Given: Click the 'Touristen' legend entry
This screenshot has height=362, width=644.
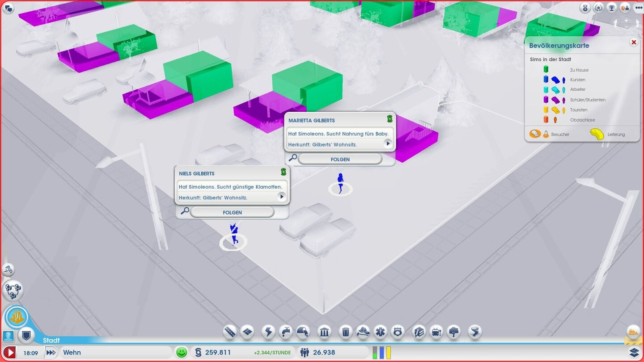Looking at the screenshot, I should (x=579, y=109).
